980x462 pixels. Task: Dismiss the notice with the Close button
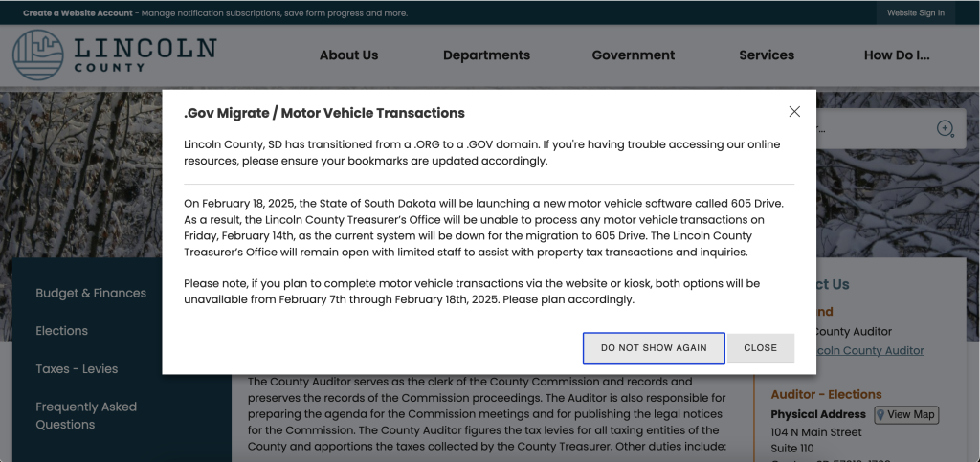click(x=760, y=348)
